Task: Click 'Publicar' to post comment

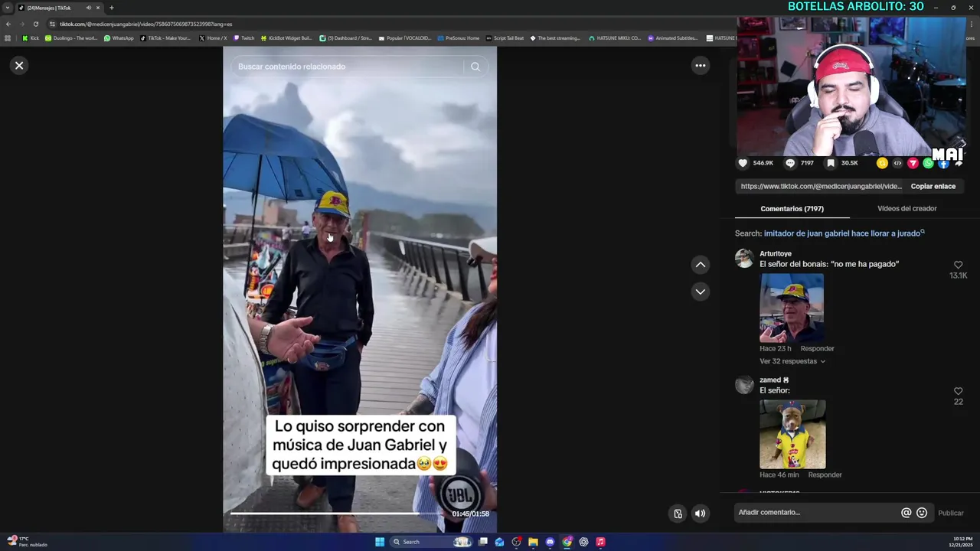Action: (x=951, y=514)
